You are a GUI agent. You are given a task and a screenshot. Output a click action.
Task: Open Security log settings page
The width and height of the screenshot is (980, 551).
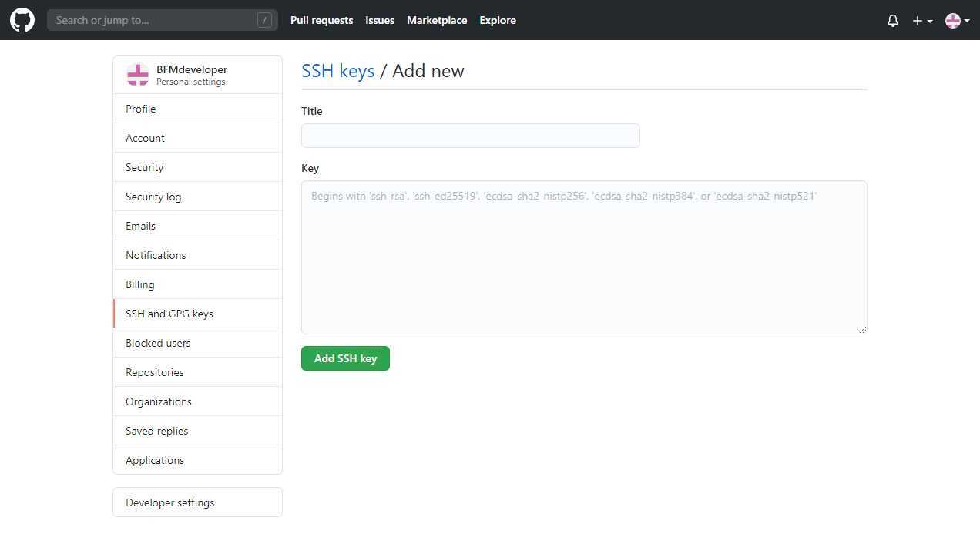[x=197, y=197]
